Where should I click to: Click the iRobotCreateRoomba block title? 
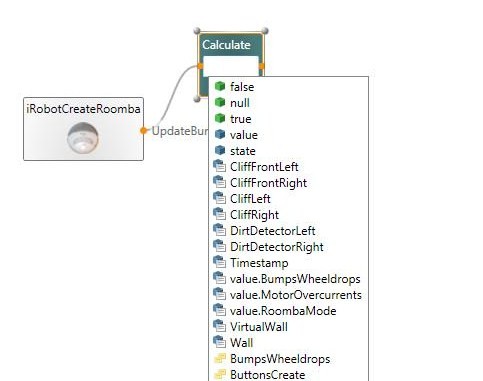point(83,109)
